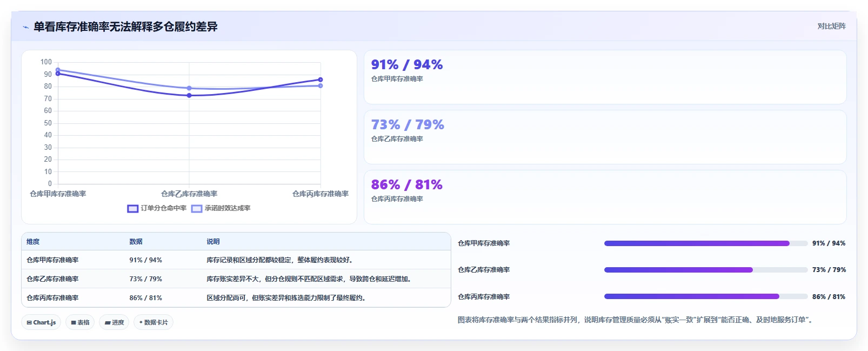The height and width of the screenshot is (351, 868).
Task: Click the 仓库甲库存准确率 caption under the 91% / 94% card
Action: click(397, 79)
